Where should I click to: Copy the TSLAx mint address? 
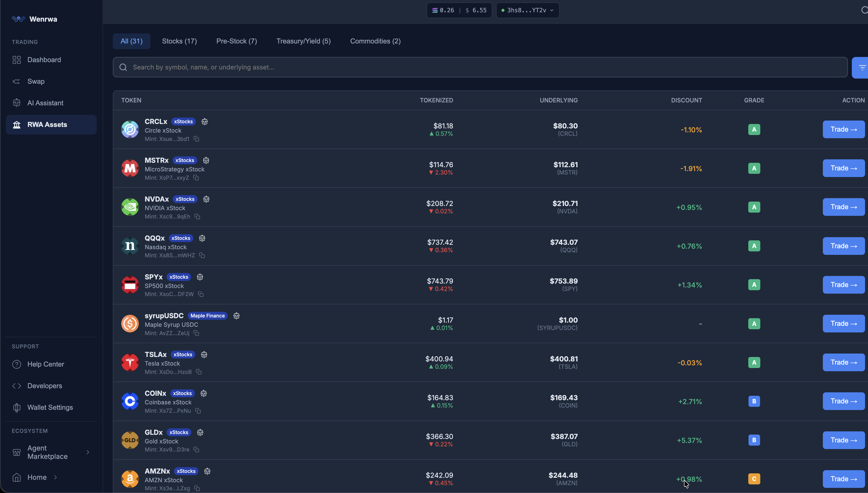199,372
